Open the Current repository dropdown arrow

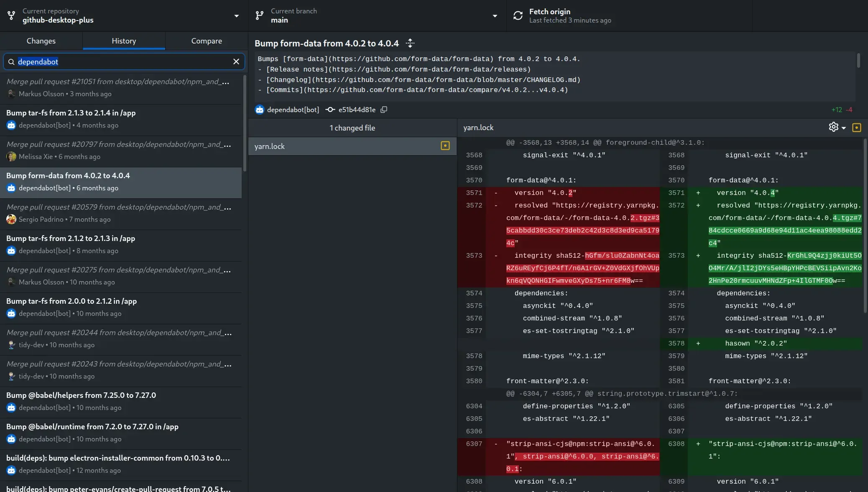tap(236, 16)
